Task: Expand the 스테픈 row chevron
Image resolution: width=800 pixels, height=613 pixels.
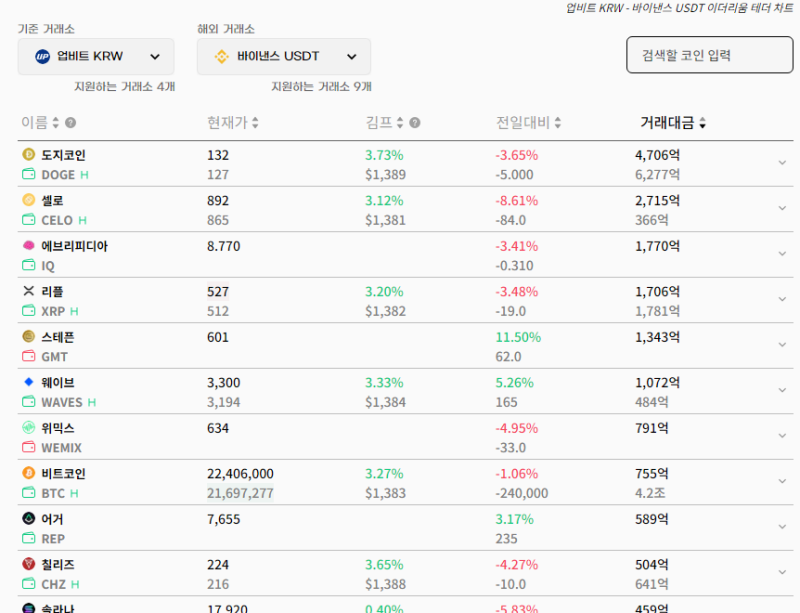Action: point(782,345)
